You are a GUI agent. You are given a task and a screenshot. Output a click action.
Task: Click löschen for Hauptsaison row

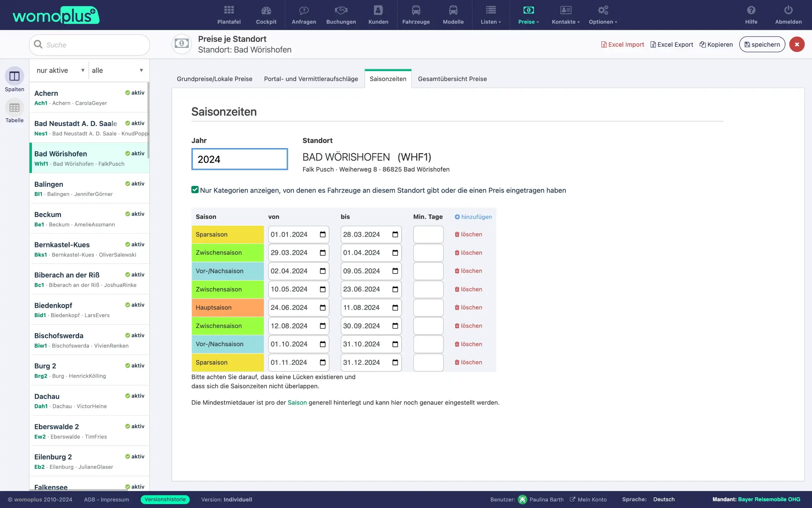click(468, 307)
